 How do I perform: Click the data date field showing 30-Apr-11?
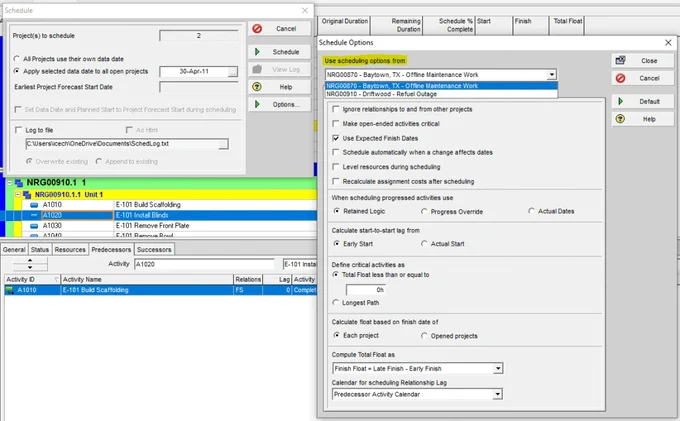click(x=194, y=72)
